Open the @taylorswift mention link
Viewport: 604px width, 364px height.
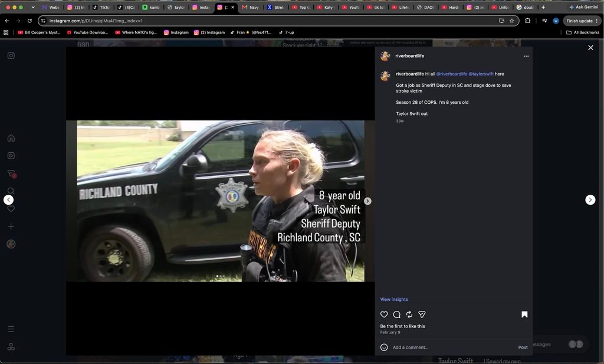481,74
